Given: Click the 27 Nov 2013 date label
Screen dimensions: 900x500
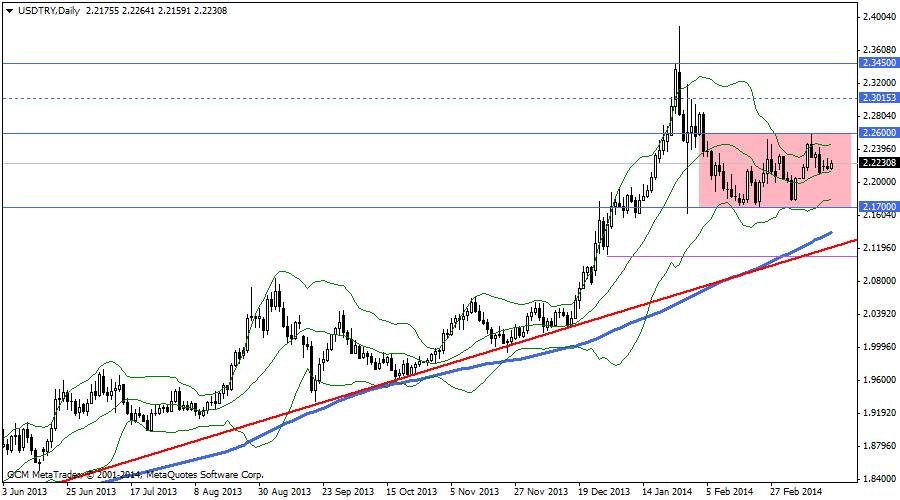Looking at the screenshot, I should (x=541, y=492).
